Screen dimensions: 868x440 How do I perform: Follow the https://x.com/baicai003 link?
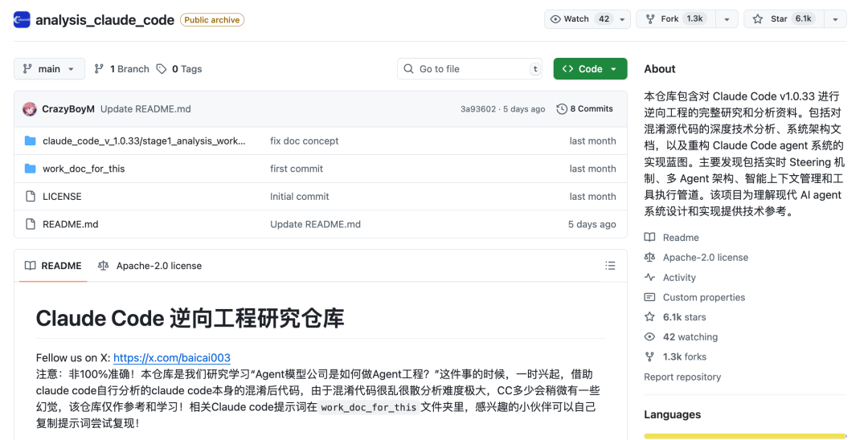172,357
